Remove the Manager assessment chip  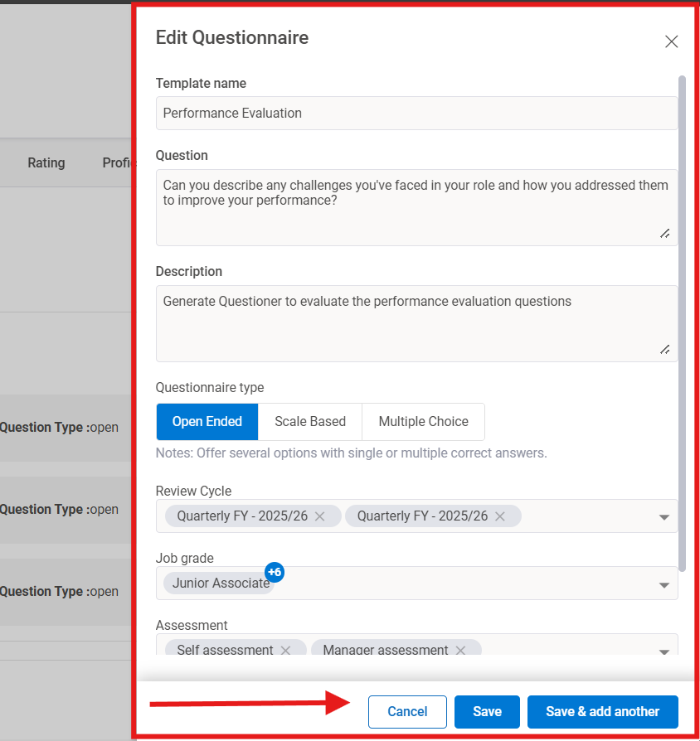(x=460, y=650)
